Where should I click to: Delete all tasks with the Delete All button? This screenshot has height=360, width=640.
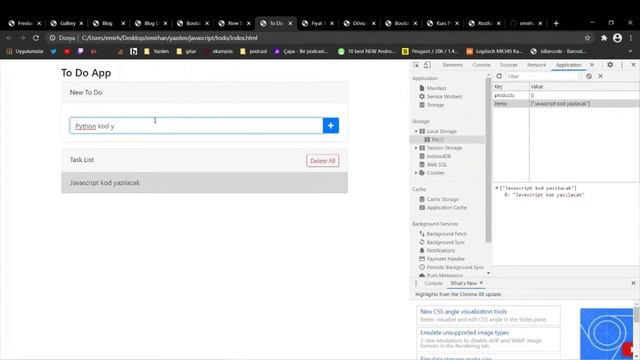pyautogui.click(x=322, y=161)
